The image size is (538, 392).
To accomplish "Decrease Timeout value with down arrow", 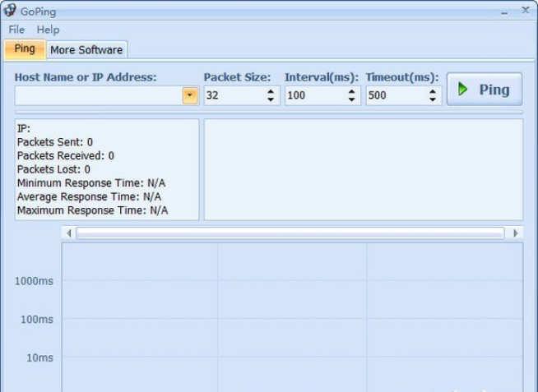I will (433, 99).
